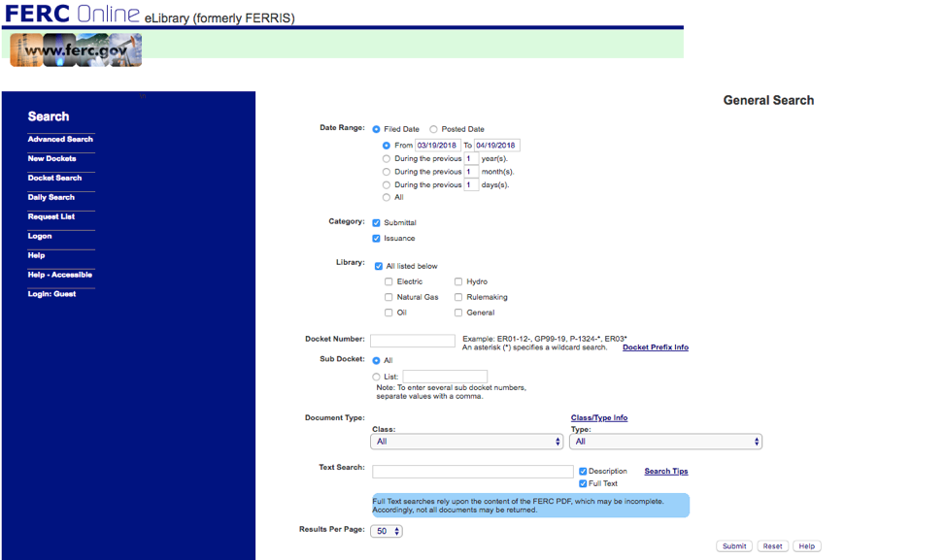Click the previous days(s) number field
The image size is (946, 560).
point(471,185)
